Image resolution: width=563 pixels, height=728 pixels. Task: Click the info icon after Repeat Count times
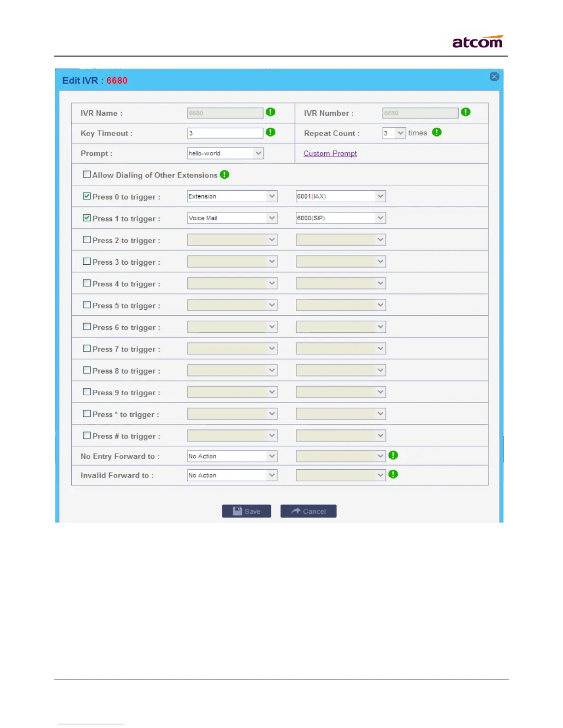pos(437,132)
